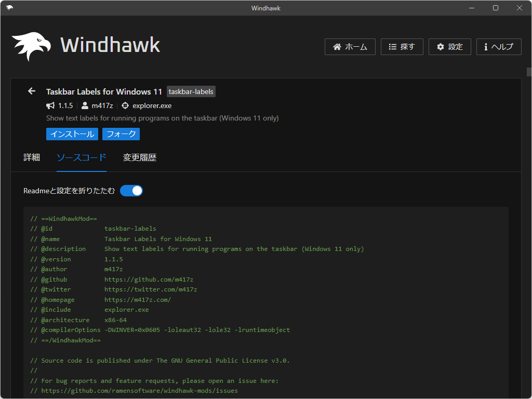This screenshot has height=399, width=532.
Task: Click author name m417z in header
Action: [102, 106]
